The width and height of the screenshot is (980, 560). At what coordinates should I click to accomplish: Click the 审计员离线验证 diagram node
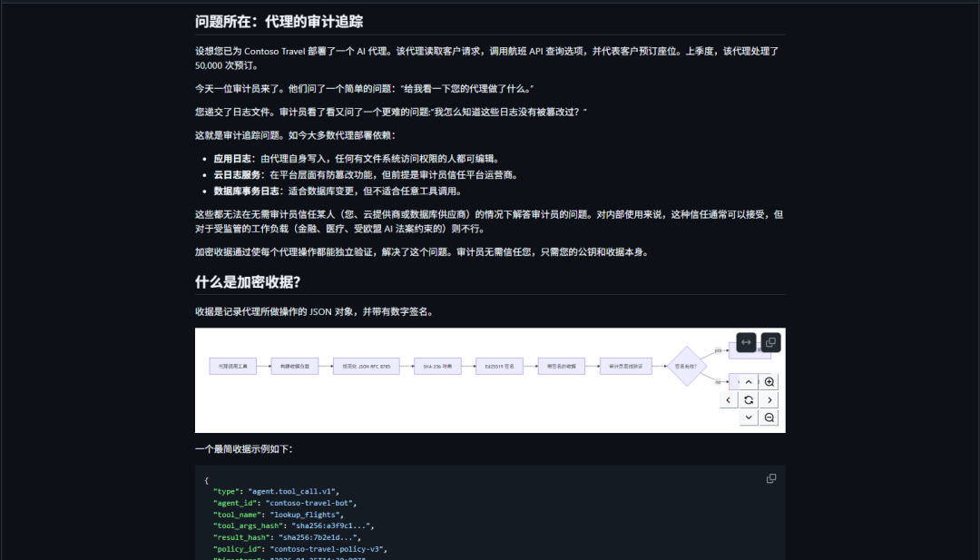[x=625, y=367]
